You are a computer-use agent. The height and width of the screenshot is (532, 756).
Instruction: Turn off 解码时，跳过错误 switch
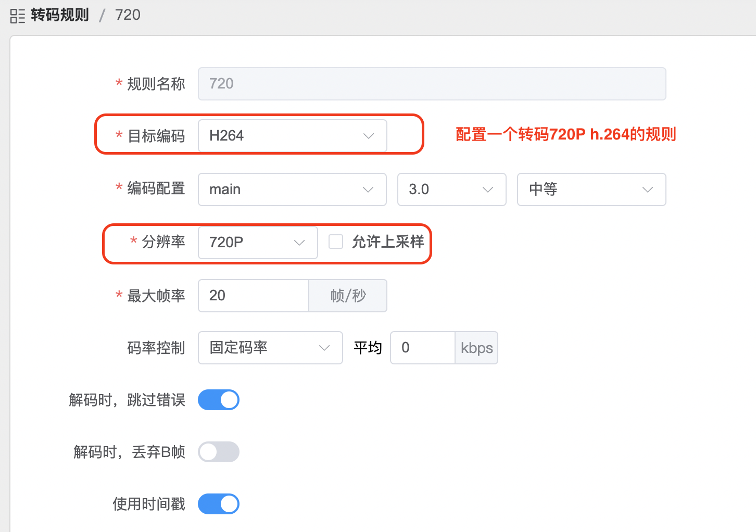[219, 400]
